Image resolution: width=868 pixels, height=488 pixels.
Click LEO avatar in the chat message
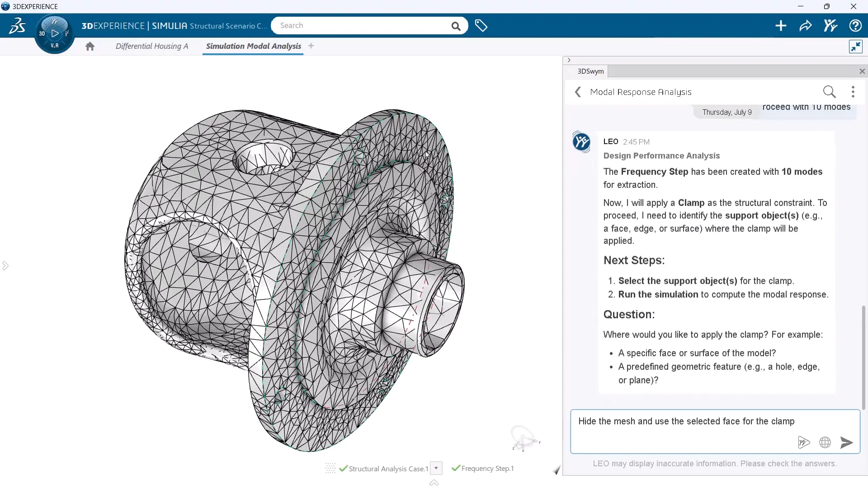pos(581,142)
